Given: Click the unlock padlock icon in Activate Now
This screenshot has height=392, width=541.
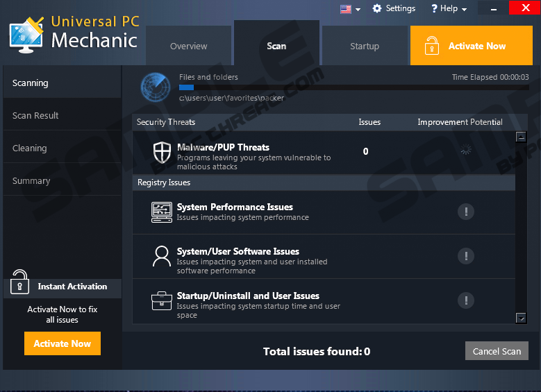Looking at the screenshot, I should 431,46.
